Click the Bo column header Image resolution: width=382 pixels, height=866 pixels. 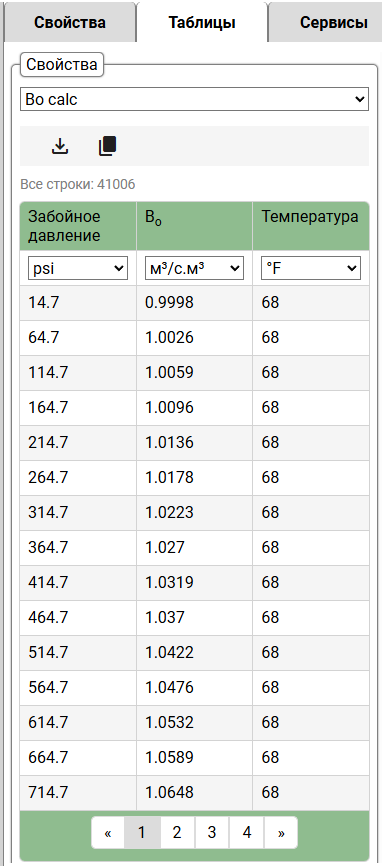pos(194,226)
